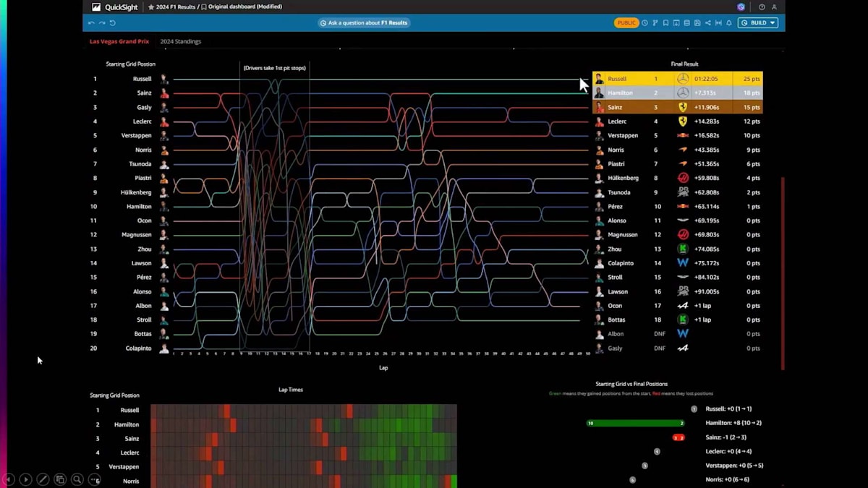Open Ask a question about F1 Results
The image size is (868, 488).
(365, 23)
